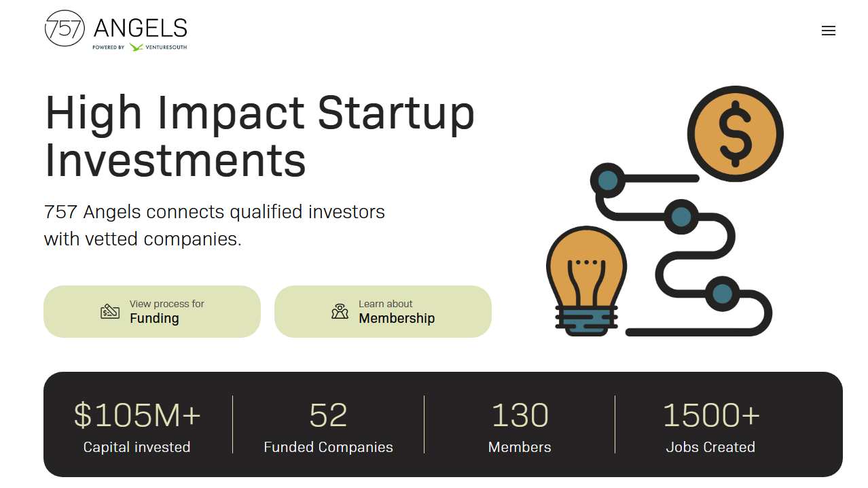Click the funding check icon
Image resolution: width=868 pixels, height=488 pixels.
click(110, 311)
